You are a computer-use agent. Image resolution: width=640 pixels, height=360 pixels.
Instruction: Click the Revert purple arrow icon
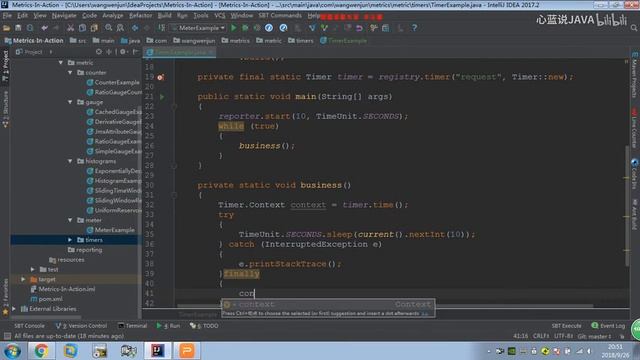(359, 28)
